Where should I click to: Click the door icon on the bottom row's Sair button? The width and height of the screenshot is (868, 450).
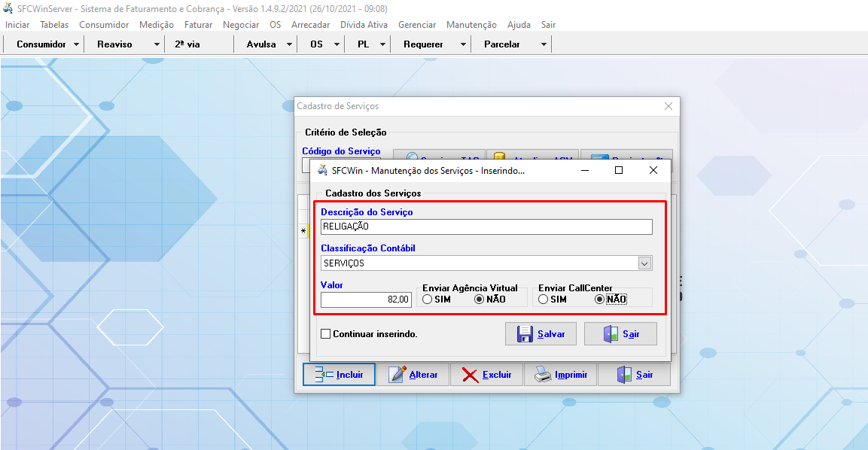pos(624,375)
